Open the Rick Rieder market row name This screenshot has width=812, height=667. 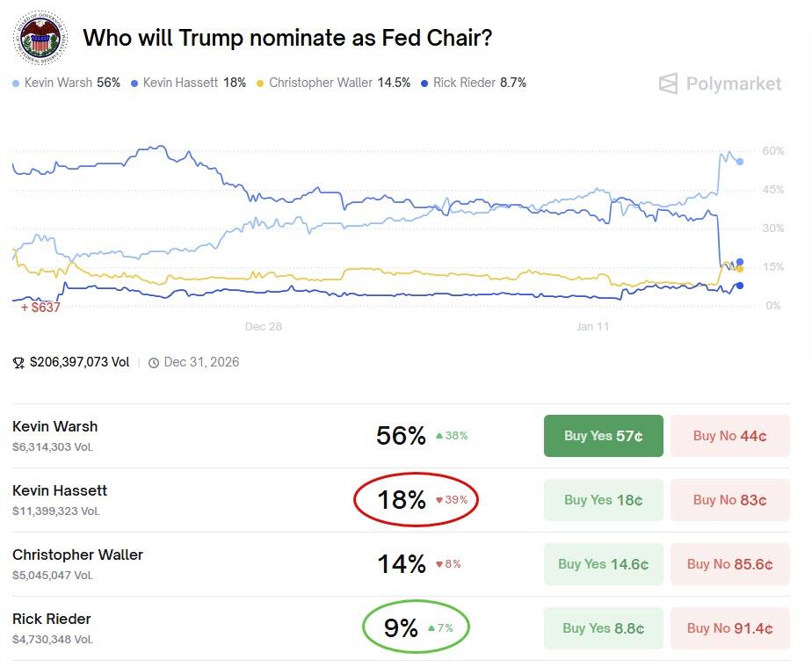(52, 619)
